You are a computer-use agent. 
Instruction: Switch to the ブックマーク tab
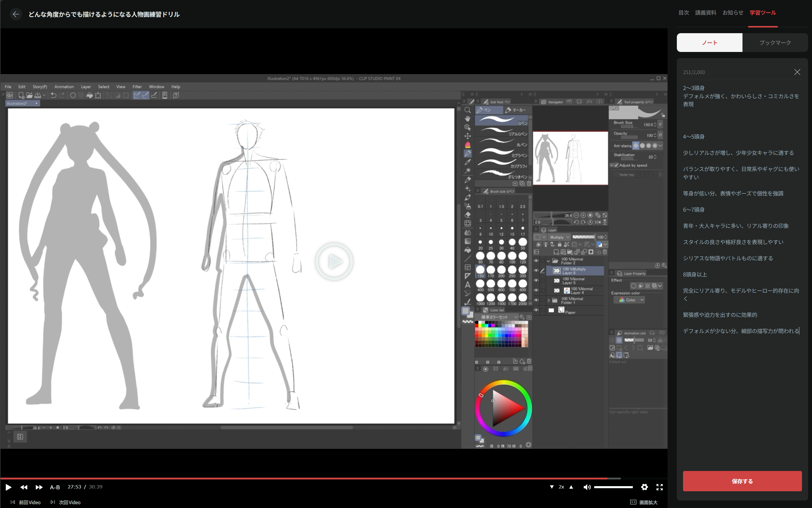point(775,43)
